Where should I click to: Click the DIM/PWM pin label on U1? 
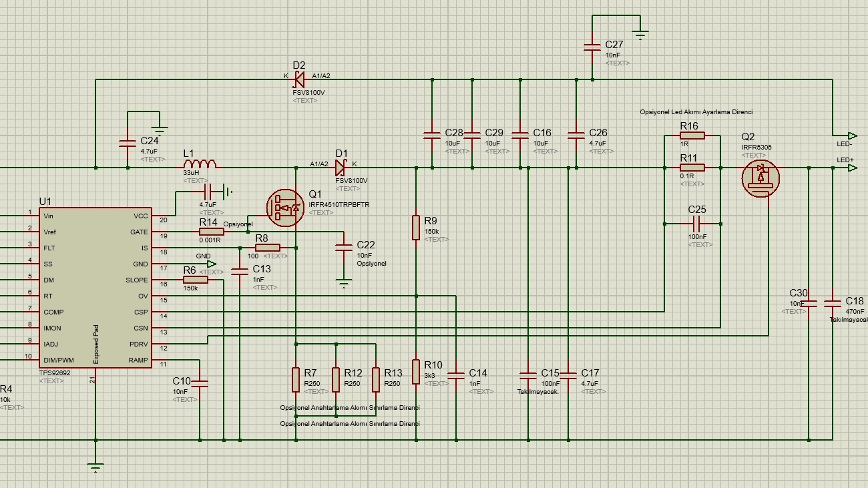pos(58,360)
